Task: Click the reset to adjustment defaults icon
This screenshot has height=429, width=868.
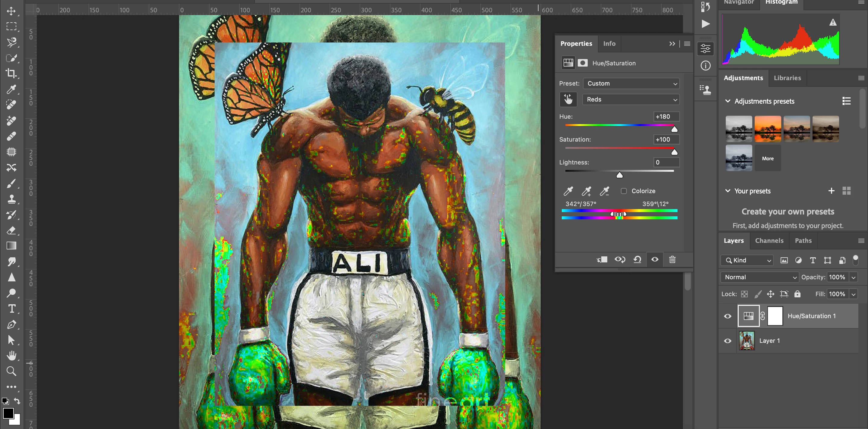Action: tap(637, 259)
